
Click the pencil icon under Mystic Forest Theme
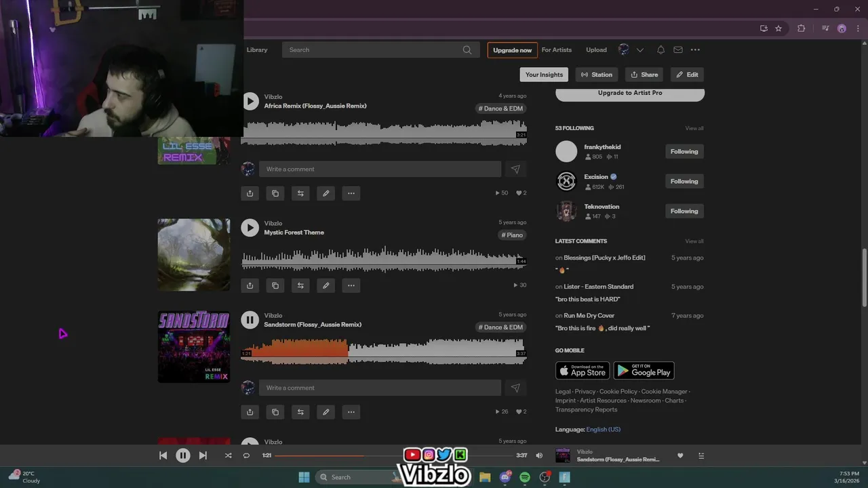(325, 285)
